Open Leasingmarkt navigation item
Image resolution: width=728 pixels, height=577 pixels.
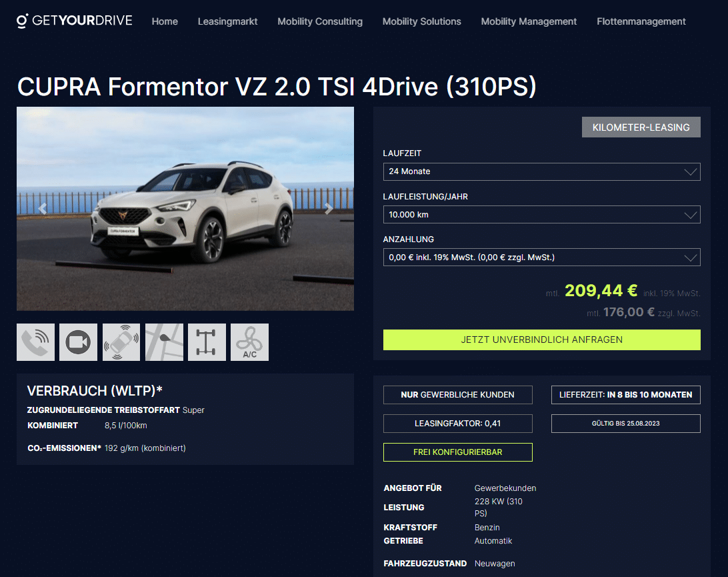(x=227, y=21)
